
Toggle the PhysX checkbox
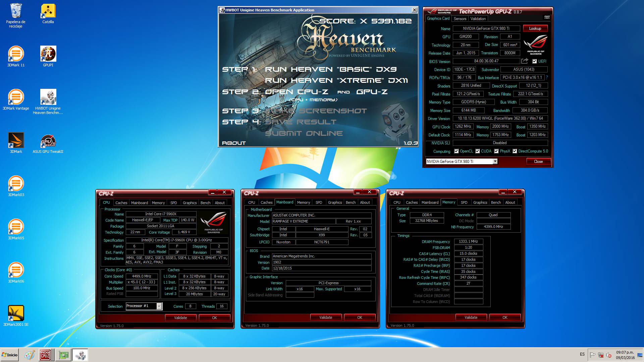coord(496,151)
